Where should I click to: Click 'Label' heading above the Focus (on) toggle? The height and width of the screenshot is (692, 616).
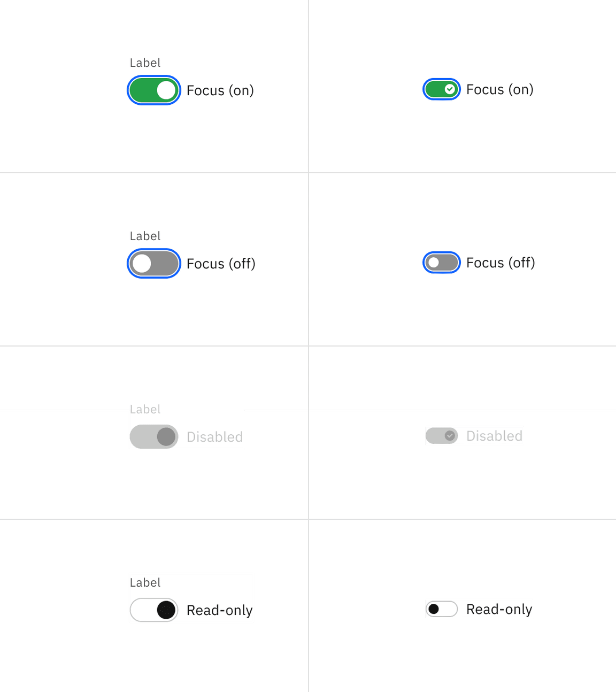coord(145,63)
